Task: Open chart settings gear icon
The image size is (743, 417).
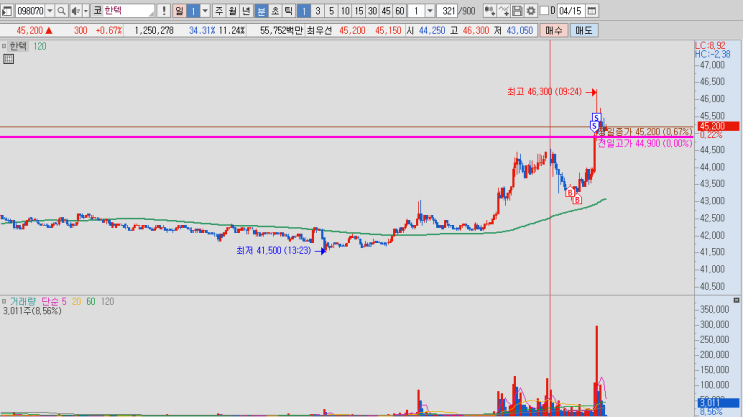Action: pos(531,10)
